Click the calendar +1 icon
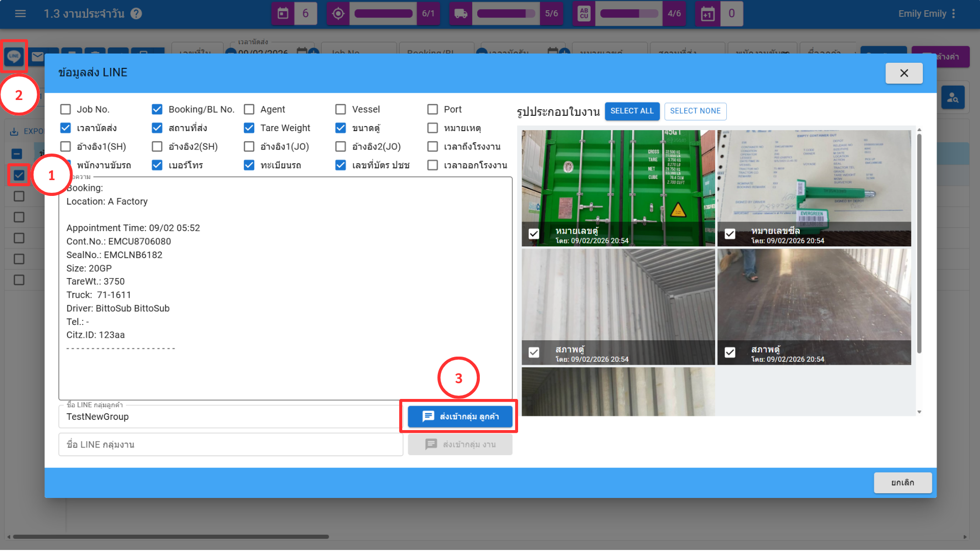 coord(707,14)
